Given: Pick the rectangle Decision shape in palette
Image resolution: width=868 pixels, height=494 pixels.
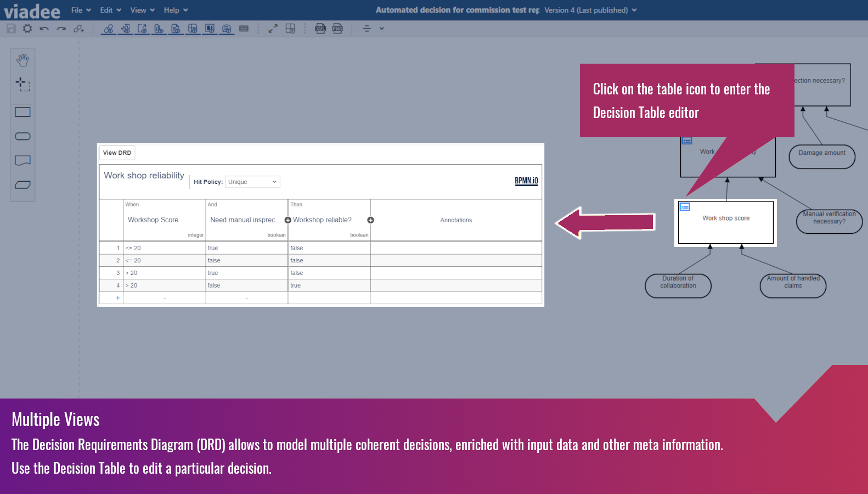Looking at the screenshot, I should (x=22, y=113).
